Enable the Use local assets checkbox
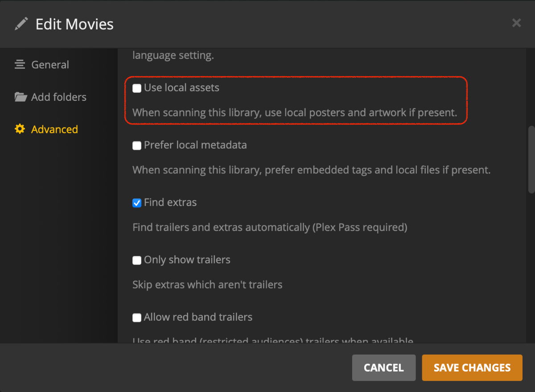 137,88
